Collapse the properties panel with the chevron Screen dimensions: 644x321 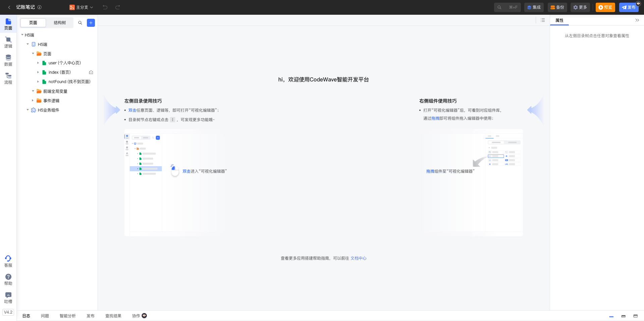click(x=637, y=20)
